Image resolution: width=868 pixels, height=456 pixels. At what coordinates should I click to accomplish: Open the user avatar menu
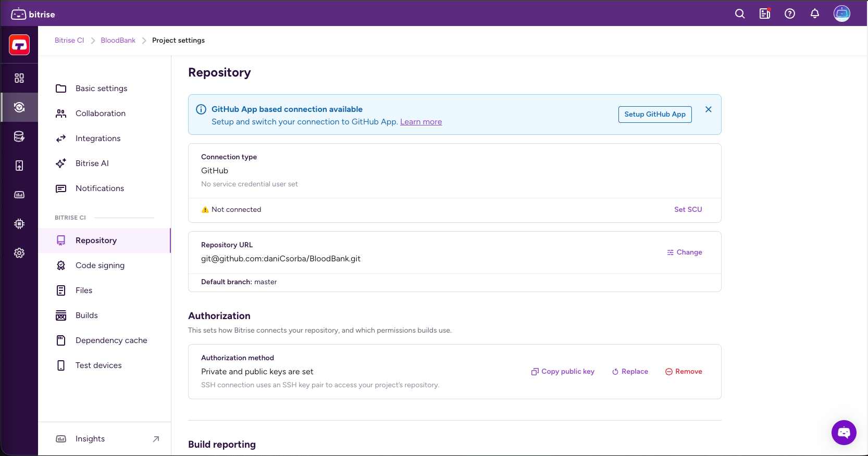coord(842,14)
